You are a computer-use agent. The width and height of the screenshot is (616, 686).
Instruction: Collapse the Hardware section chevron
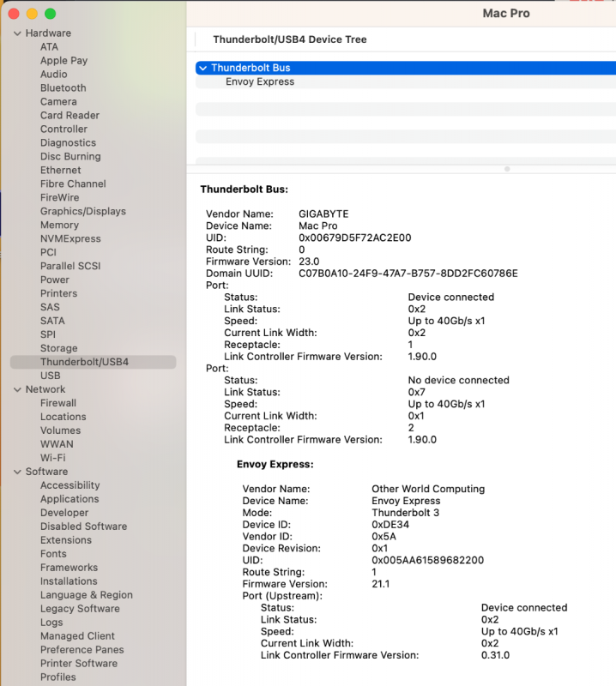coord(17,33)
